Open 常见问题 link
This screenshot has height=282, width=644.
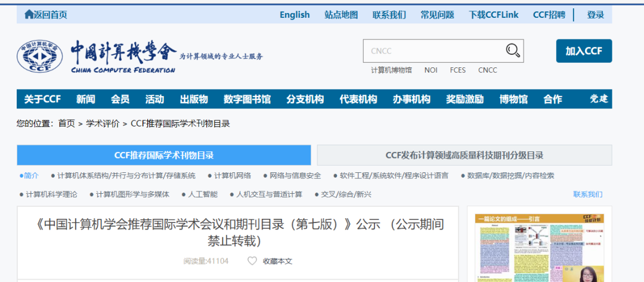coord(437,15)
